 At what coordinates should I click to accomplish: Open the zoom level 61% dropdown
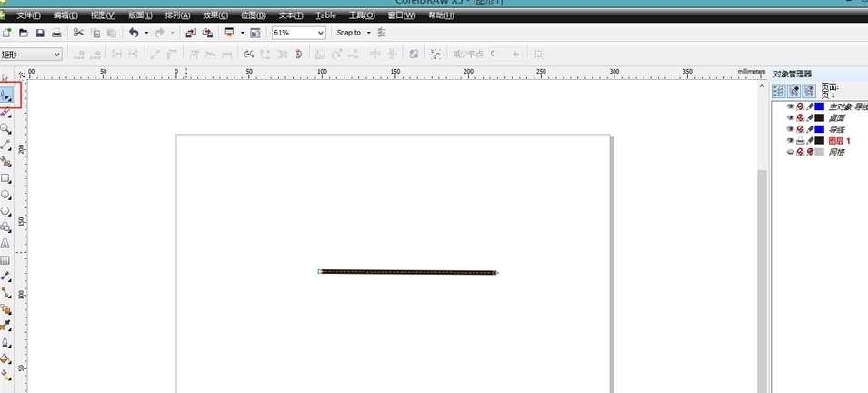(321, 34)
